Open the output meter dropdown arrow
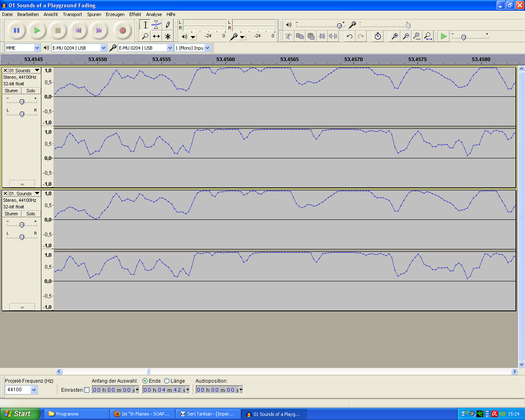 tap(193, 37)
